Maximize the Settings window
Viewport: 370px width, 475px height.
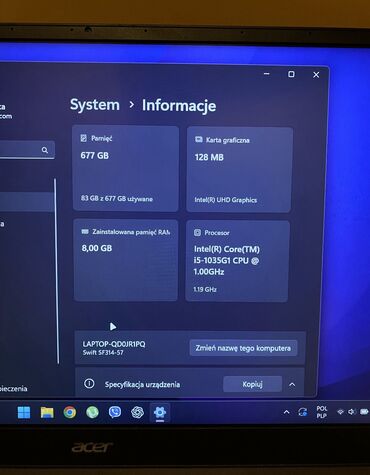[291, 74]
